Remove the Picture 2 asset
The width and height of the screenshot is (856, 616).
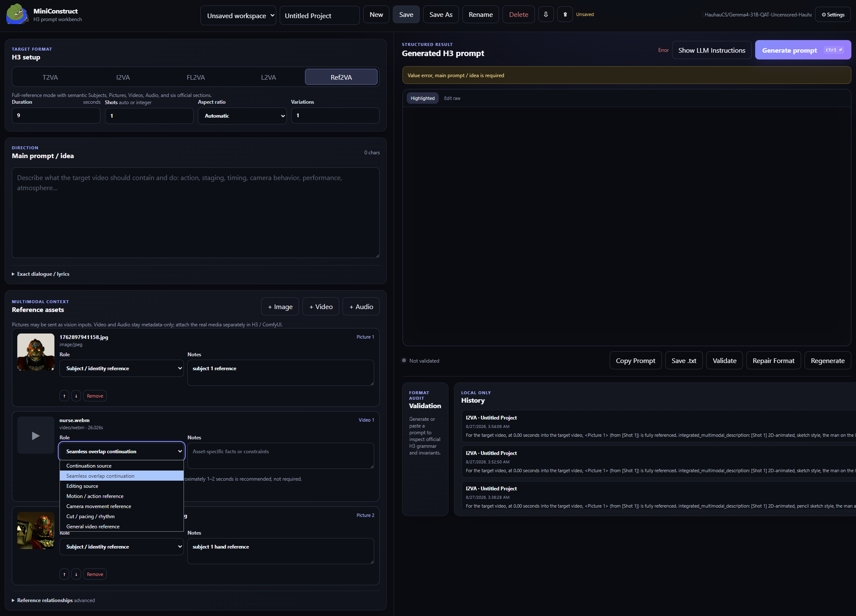click(x=95, y=574)
